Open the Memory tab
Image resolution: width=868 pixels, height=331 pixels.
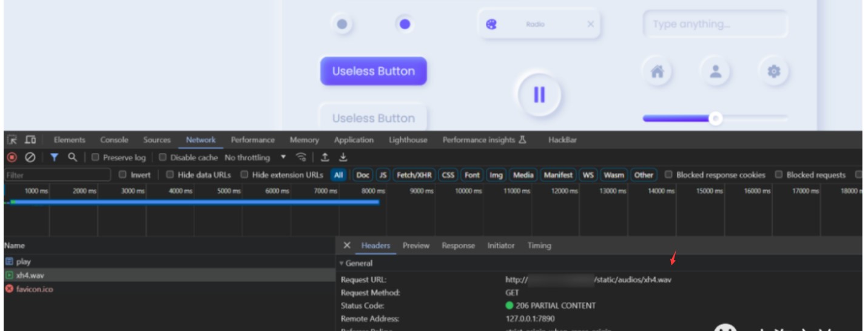(304, 140)
